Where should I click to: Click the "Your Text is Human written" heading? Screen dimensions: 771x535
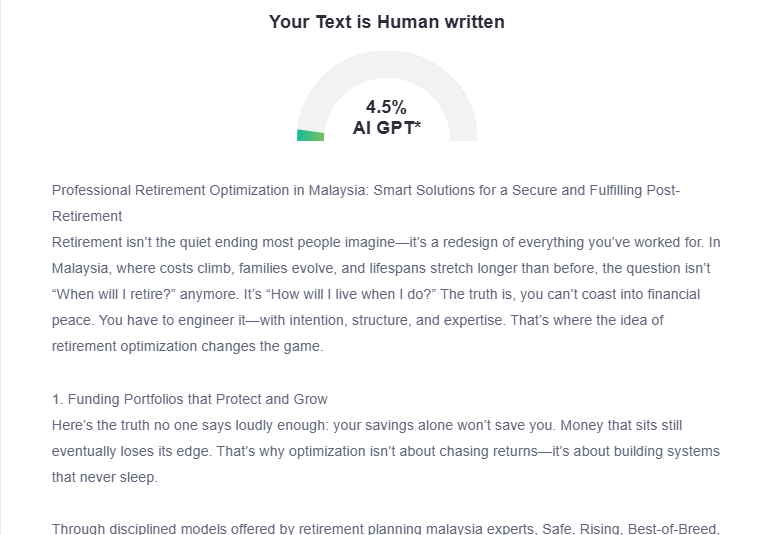(x=386, y=21)
